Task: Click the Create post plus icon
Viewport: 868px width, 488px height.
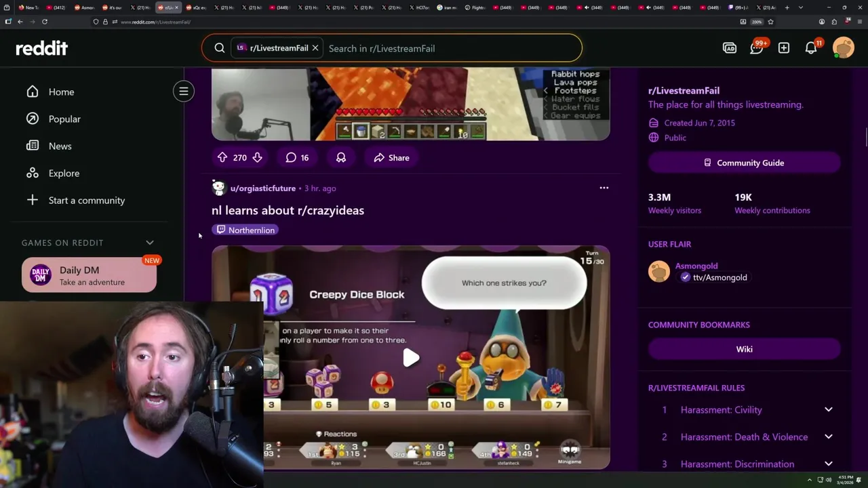Action: 784,48
